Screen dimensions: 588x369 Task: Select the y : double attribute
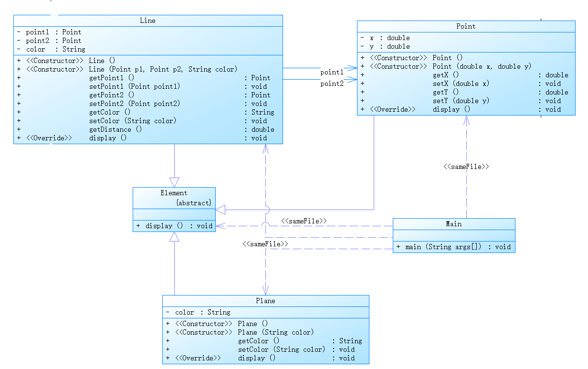coord(385,46)
